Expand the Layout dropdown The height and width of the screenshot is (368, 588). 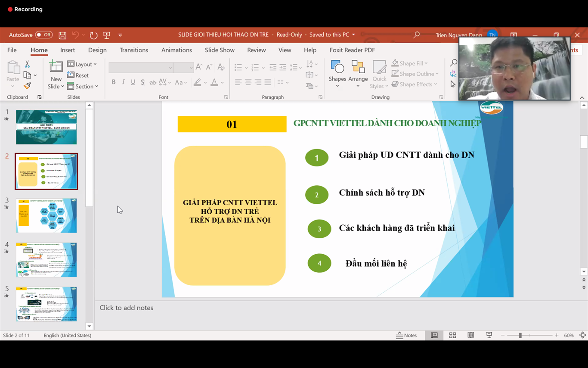82,64
